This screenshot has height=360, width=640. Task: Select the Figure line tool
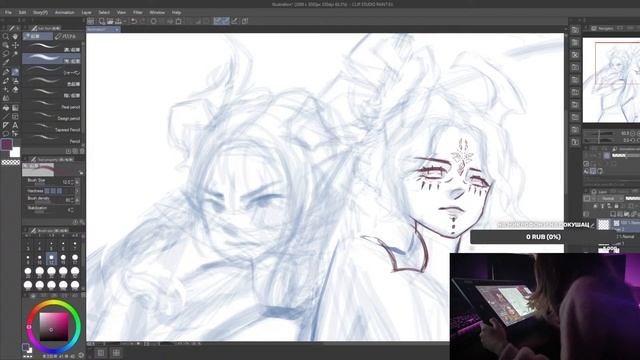point(6,117)
